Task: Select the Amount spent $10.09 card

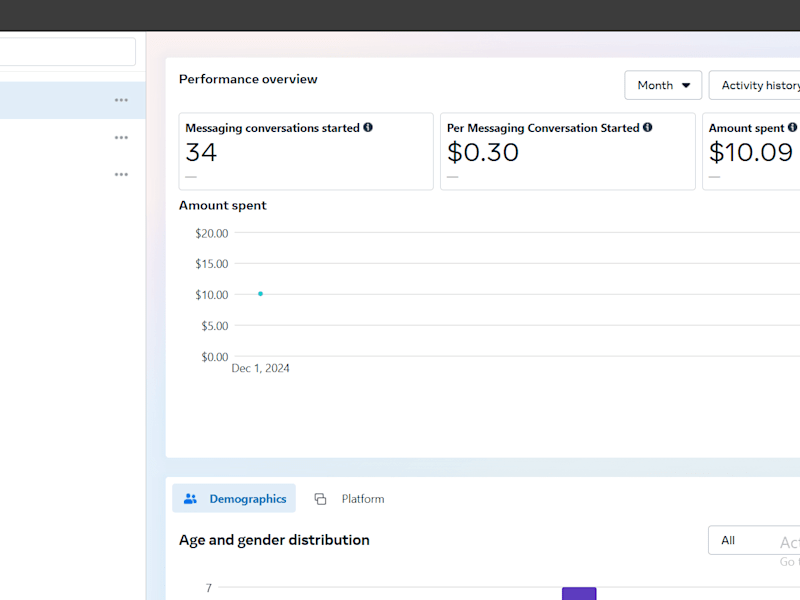Action: click(751, 151)
